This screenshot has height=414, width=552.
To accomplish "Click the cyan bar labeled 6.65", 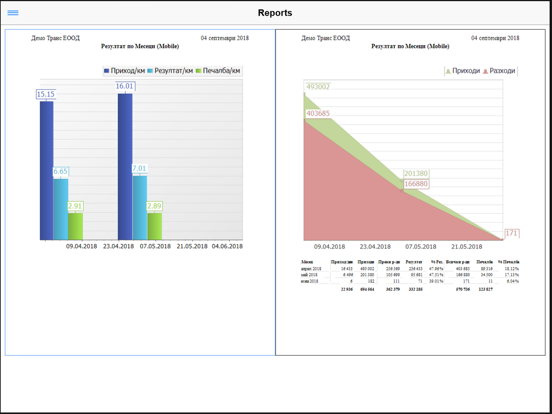I will click(61, 209).
